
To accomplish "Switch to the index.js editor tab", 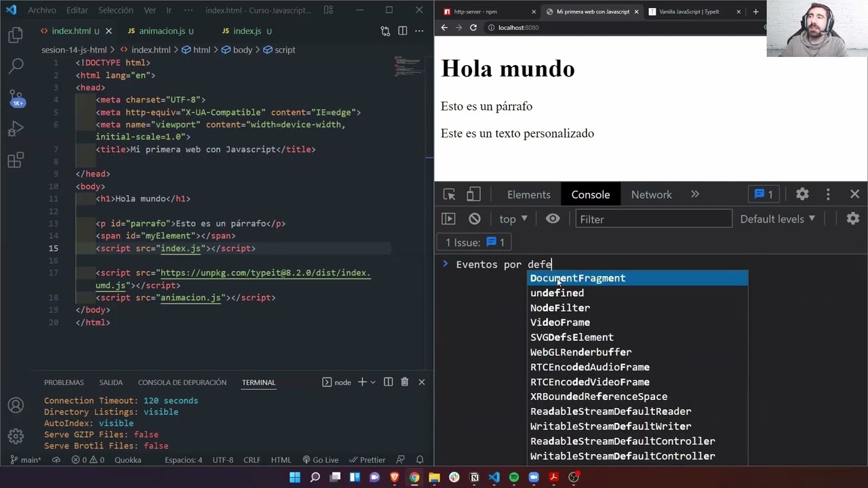I will 247,31.
